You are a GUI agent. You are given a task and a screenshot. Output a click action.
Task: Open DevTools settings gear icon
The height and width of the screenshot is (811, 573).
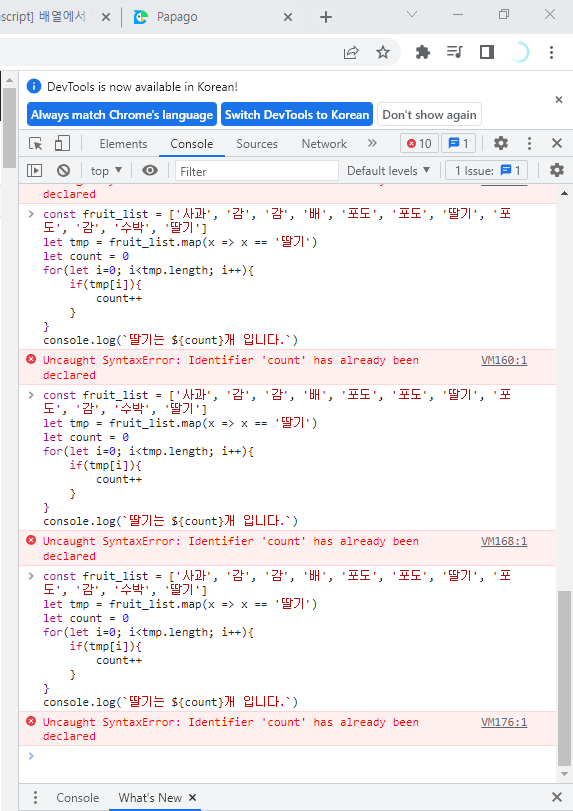(501, 143)
